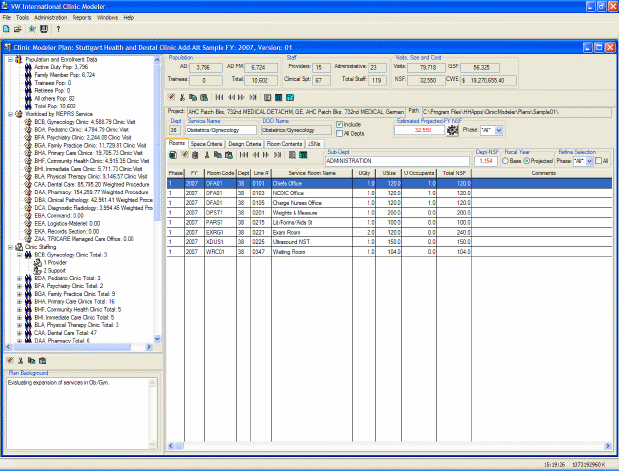Open the Administration menu
Screen dimensions: 619x471
[50, 18]
